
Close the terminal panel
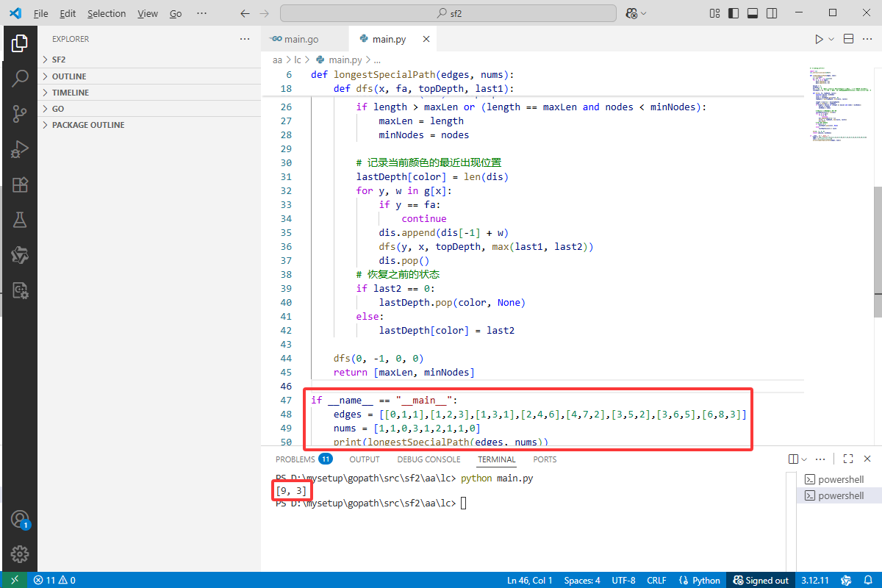pyautogui.click(x=867, y=459)
